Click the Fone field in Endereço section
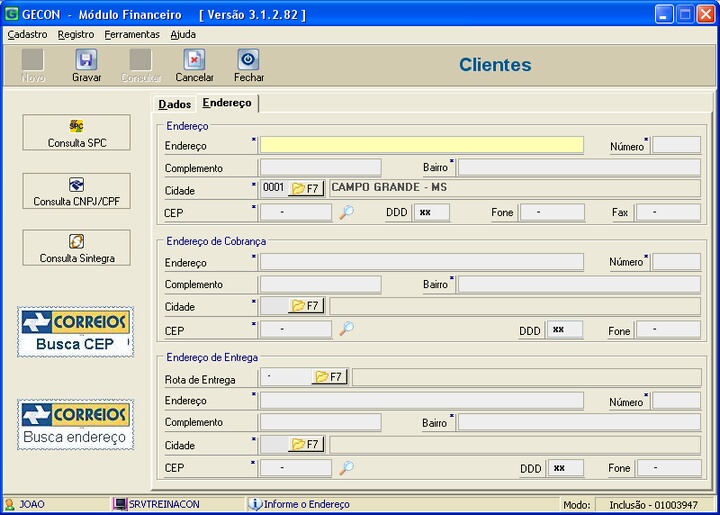720x515 pixels. click(552, 213)
